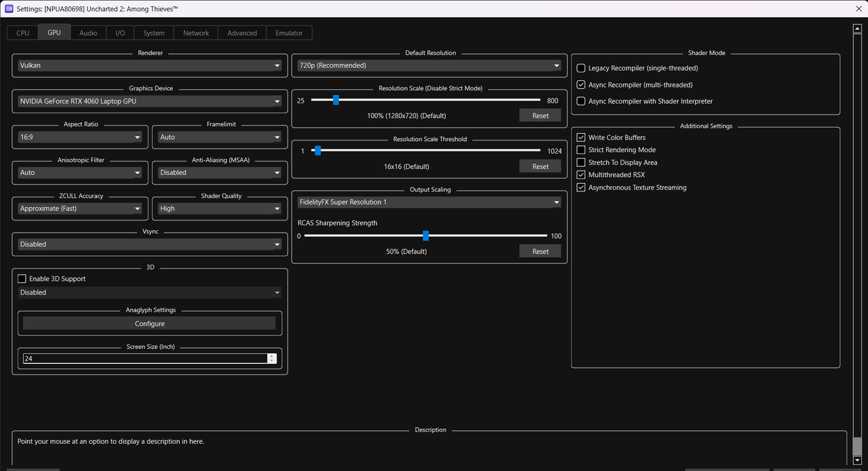Check Enable 3D Support
The height and width of the screenshot is (471, 868).
[x=22, y=279]
